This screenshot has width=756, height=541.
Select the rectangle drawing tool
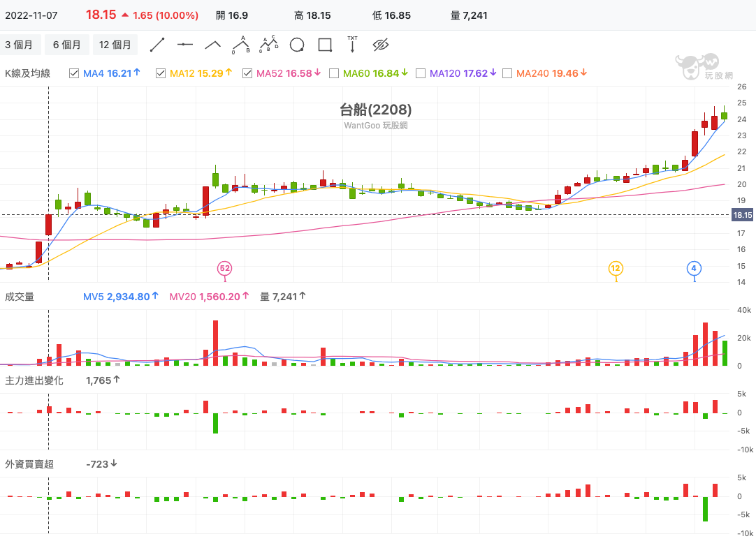325,45
